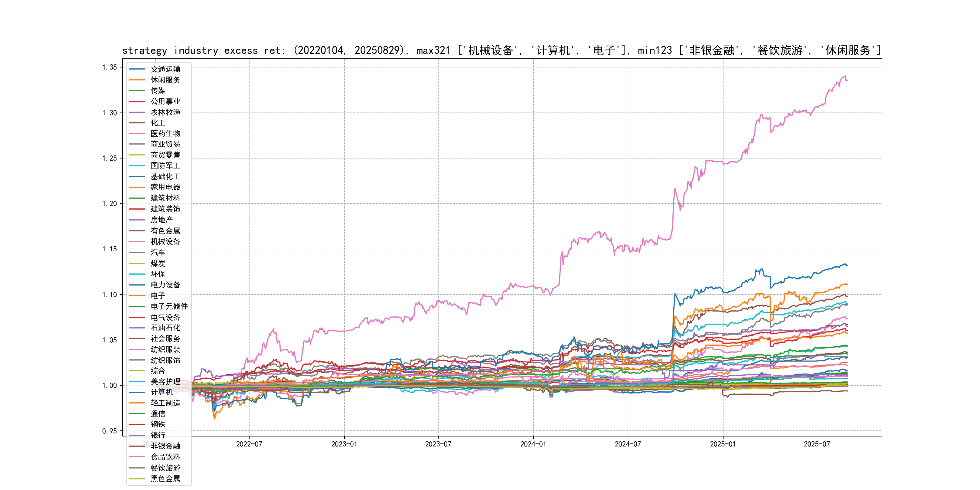Select the 机械设备 legend entry

(165, 242)
